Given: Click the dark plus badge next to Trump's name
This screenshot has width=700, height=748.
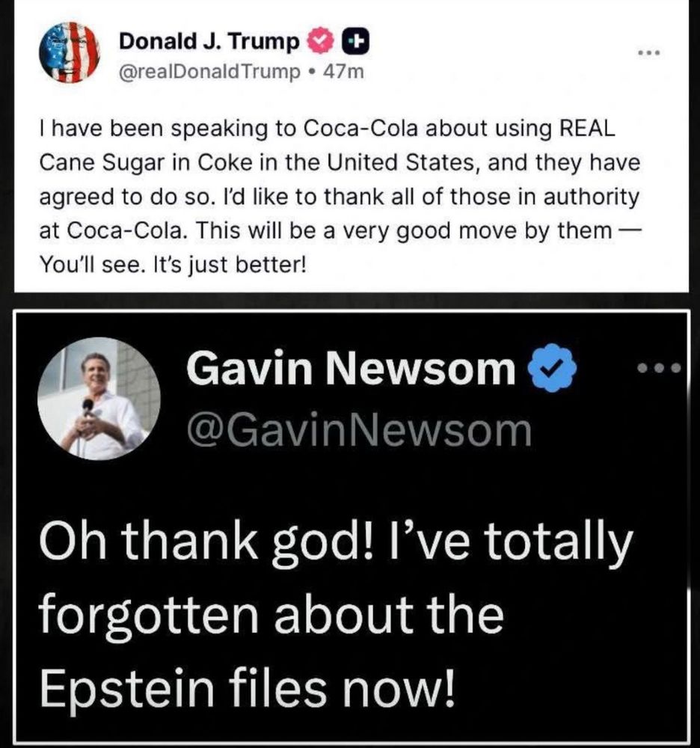Looking at the screenshot, I should [x=356, y=42].
